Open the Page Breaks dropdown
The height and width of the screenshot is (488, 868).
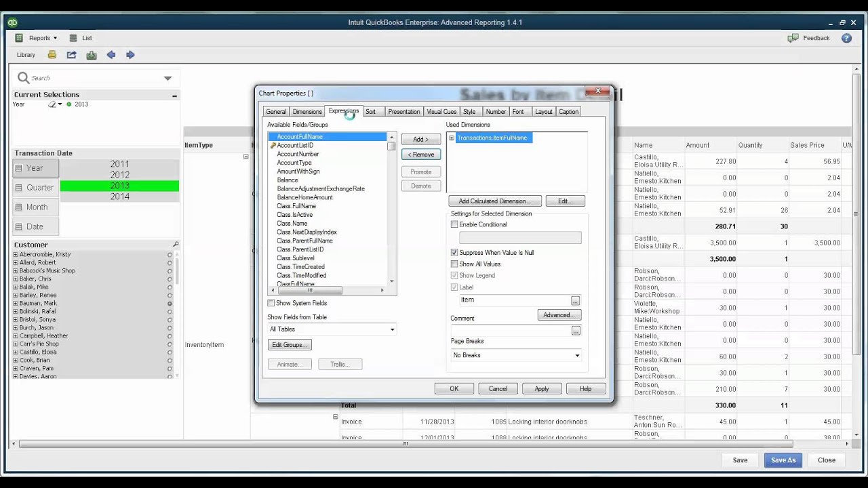pos(516,355)
